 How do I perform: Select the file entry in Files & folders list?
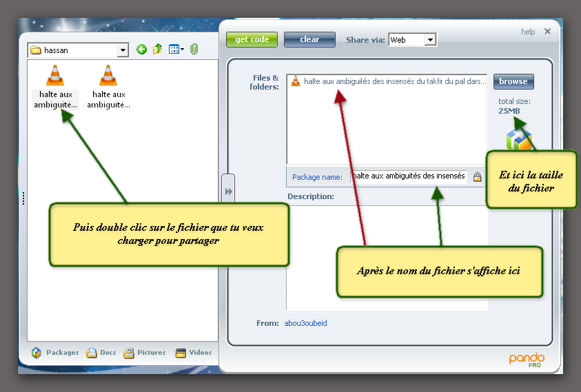(387, 81)
